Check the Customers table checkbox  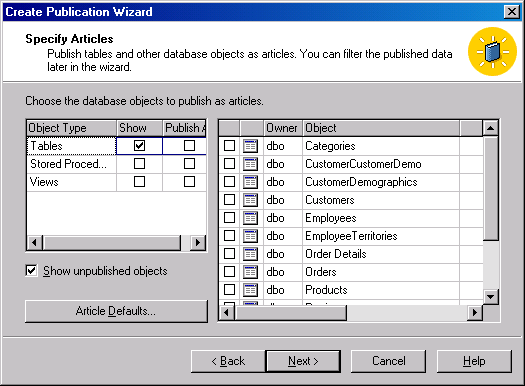(229, 200)
